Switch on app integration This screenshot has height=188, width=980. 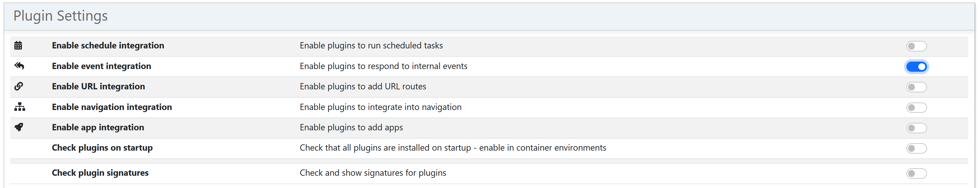[x=917, y=128]
